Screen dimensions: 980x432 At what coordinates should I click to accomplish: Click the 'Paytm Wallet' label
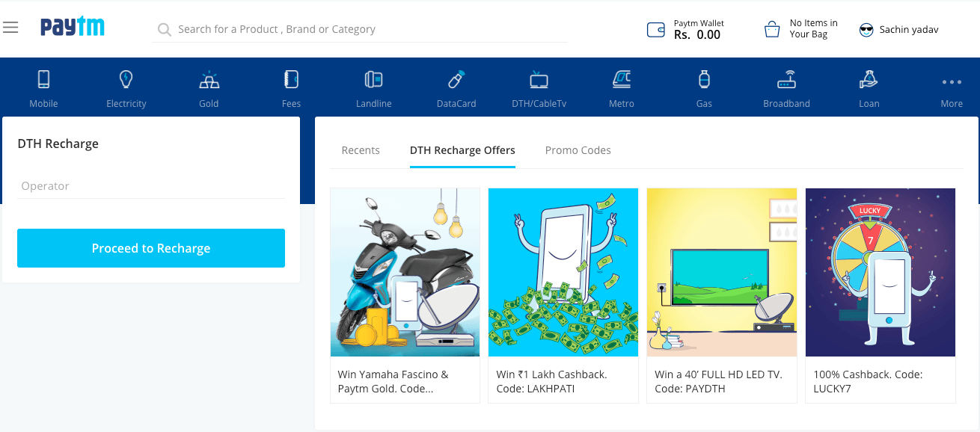click(x=699, y=23)
